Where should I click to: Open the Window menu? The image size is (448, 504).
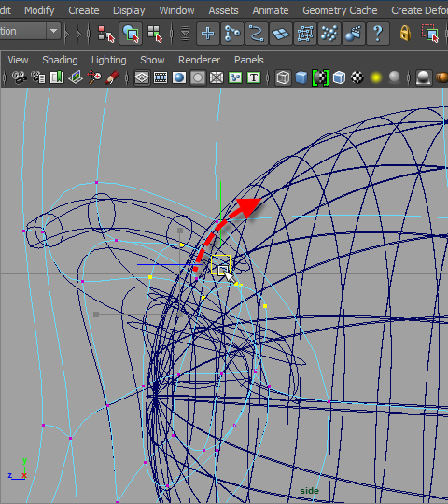(x=176, y=10)
